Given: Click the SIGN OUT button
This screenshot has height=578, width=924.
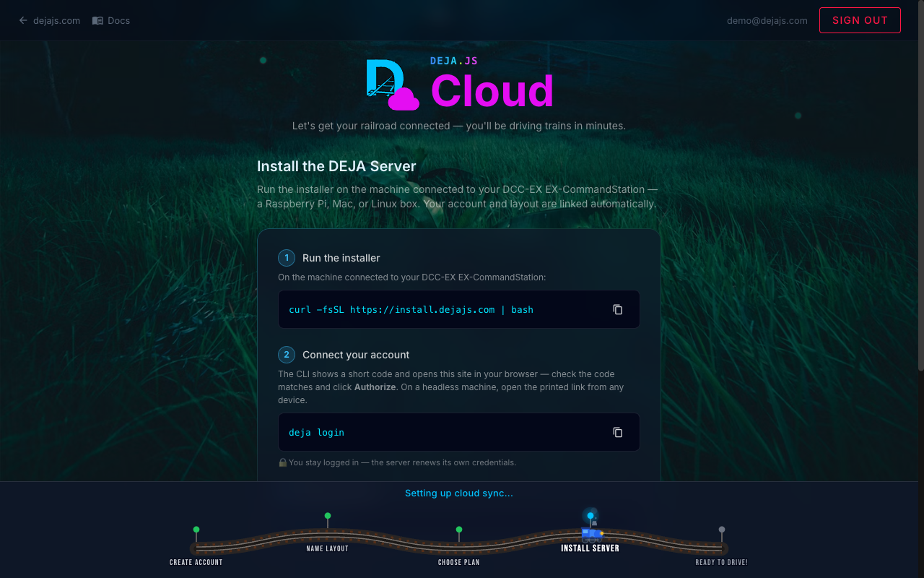Looking at the screenshot, I should [860, 20].
